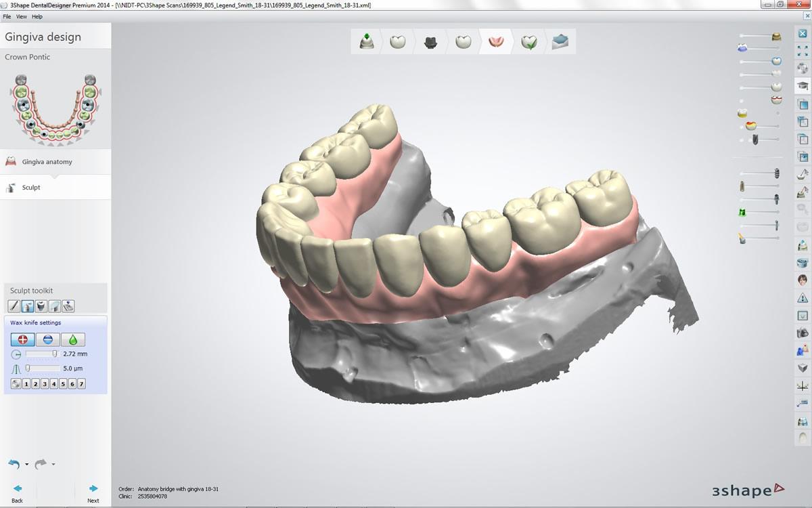Open the crown approval step with green checkmark

[x=528, y=41]
